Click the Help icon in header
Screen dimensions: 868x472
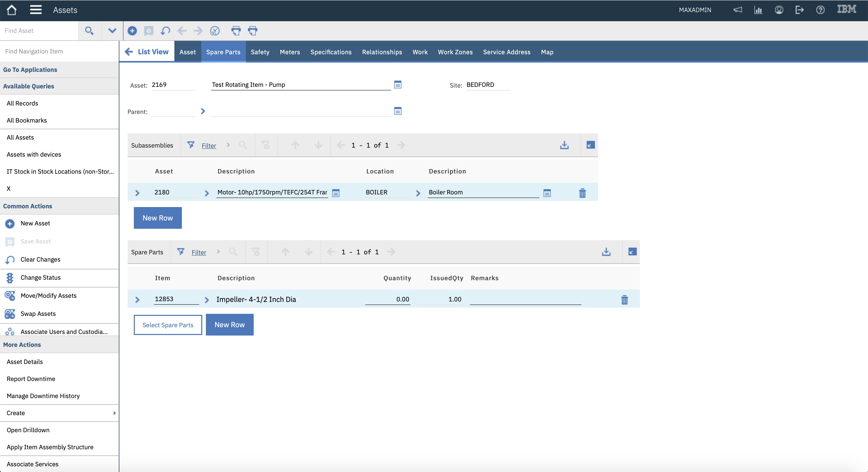(x=820, y=10)
